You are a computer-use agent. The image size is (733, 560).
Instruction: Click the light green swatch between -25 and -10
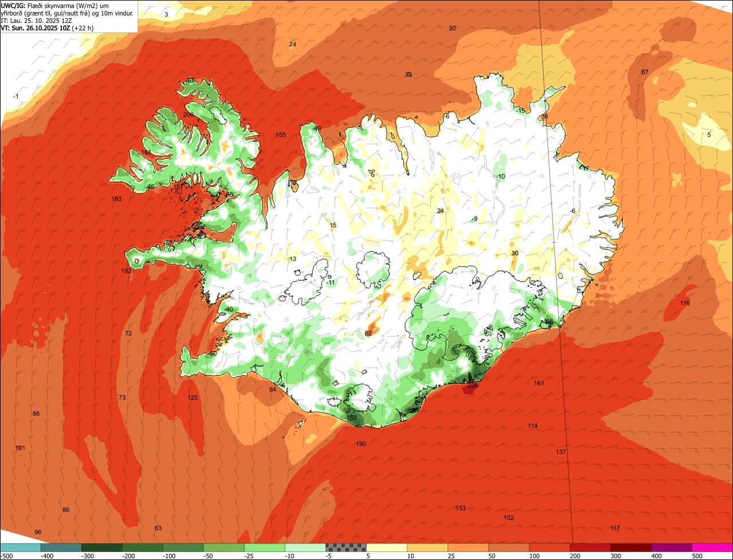[x=265, y=547]
